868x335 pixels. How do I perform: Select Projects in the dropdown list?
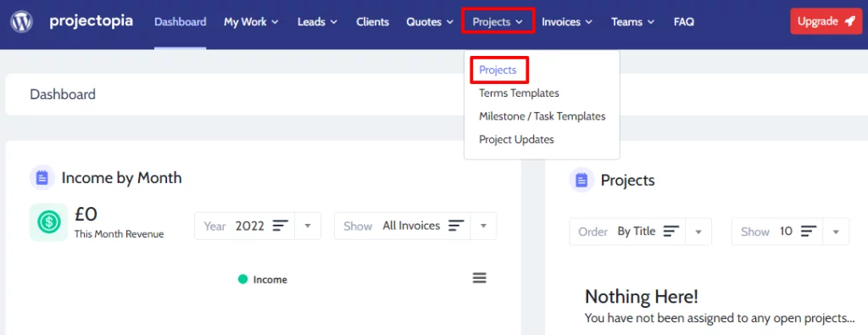498,70
